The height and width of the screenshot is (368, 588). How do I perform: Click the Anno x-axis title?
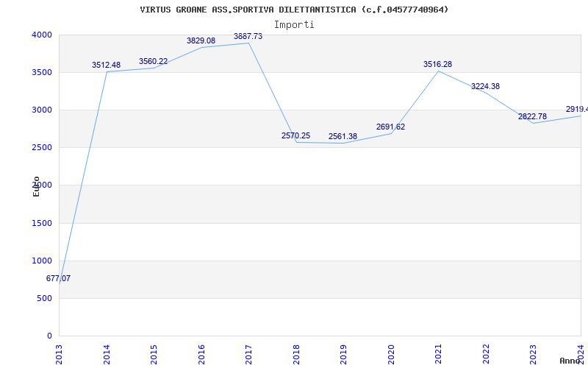570,361
